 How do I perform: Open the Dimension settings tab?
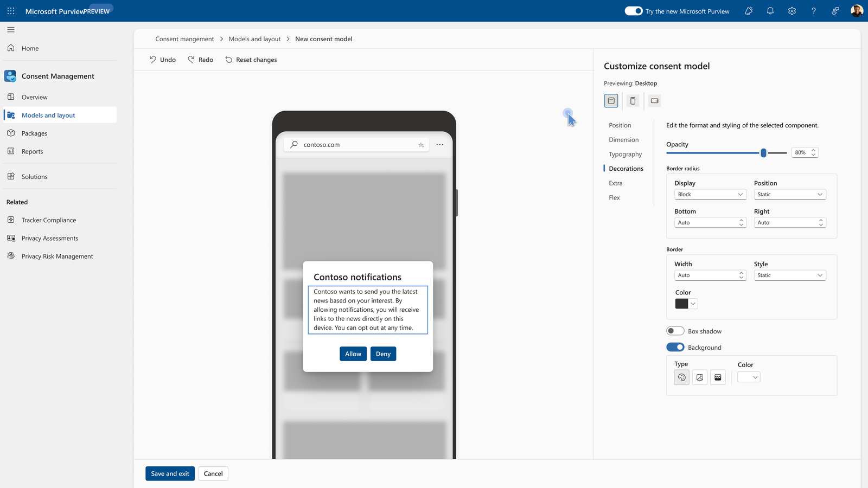624,140
